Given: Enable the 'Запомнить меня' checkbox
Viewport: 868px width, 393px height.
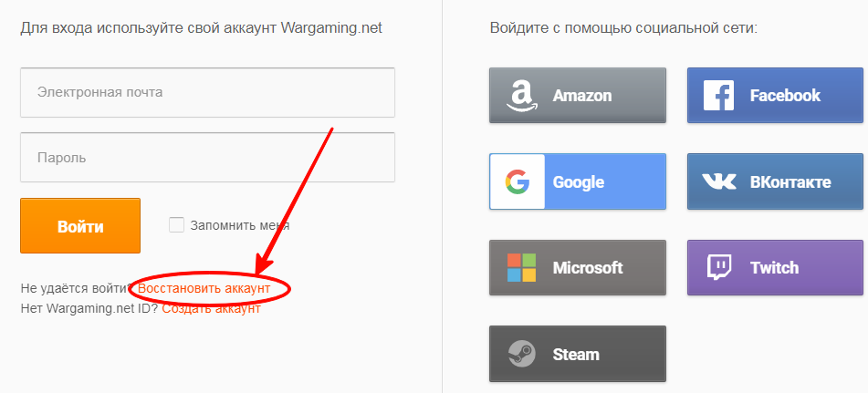Looking at the screenshot, I should click(x=177, y=224).
